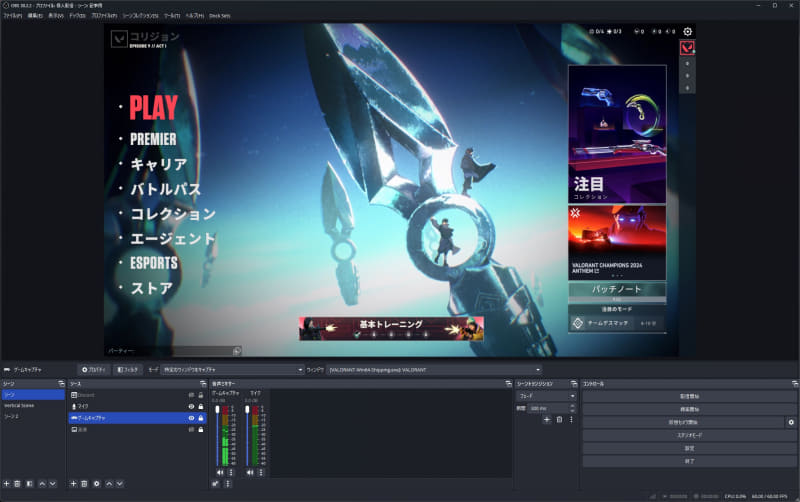Click the 終了 (Exit) button
The image size is (800, 502).
click(689, 461)
